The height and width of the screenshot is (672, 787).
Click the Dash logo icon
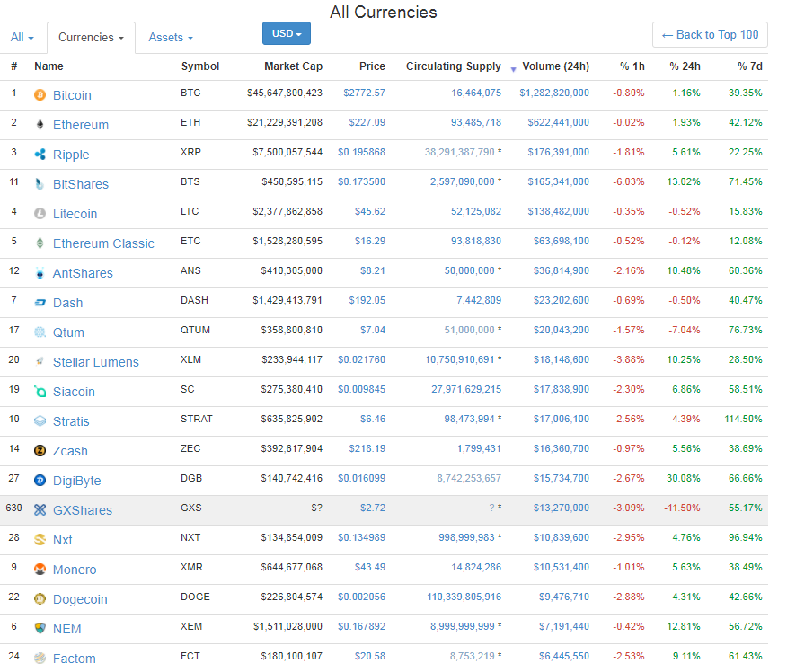40,302
